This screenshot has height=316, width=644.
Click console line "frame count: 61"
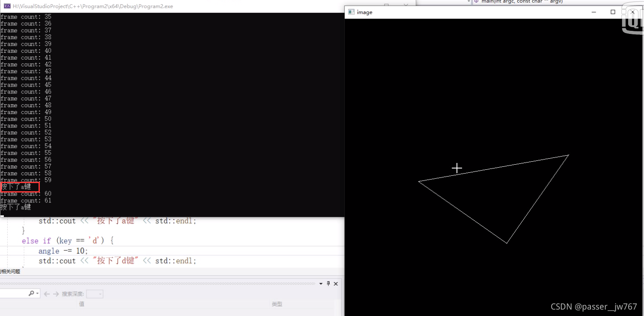pos(26,200)
